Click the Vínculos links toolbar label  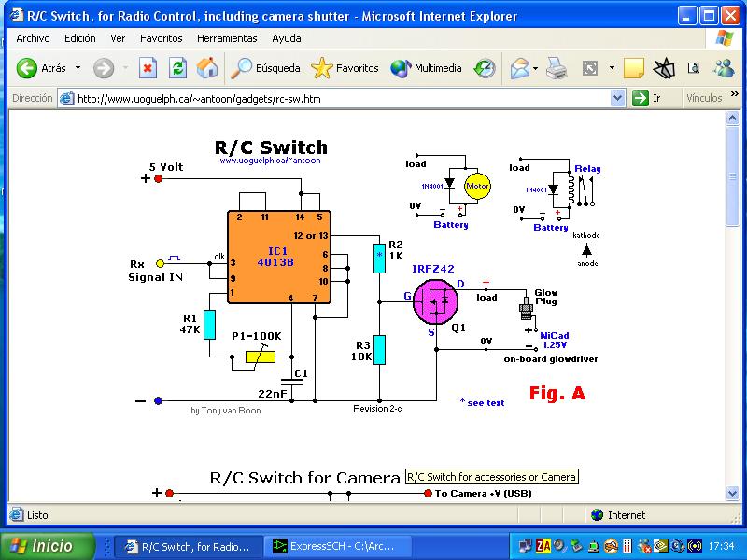[704, 98]
